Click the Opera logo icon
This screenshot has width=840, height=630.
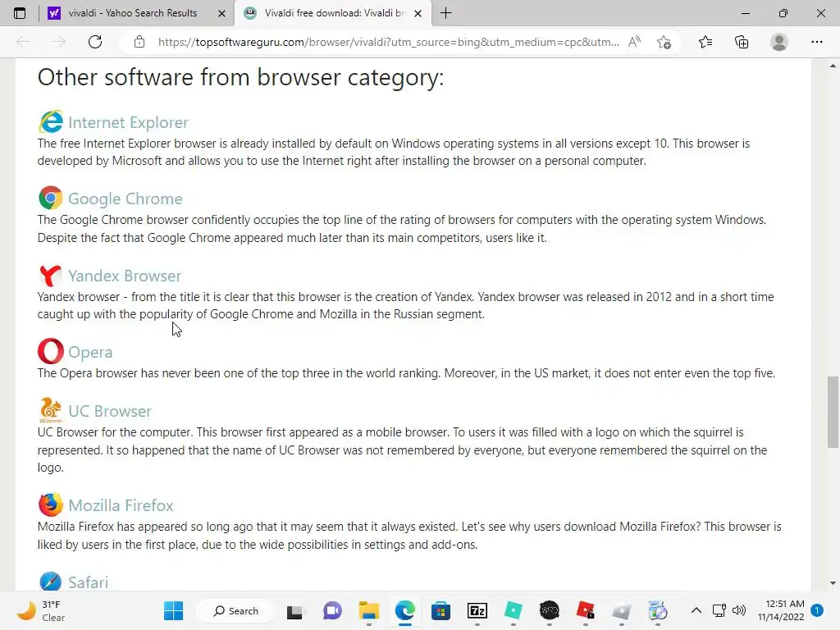pos(50,351)
